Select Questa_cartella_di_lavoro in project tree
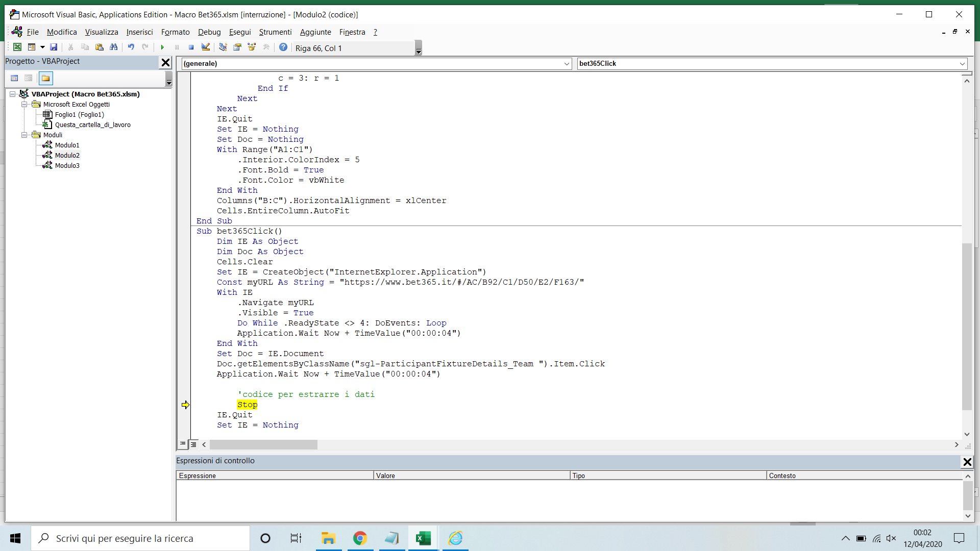980x551 pixels. 92,125
